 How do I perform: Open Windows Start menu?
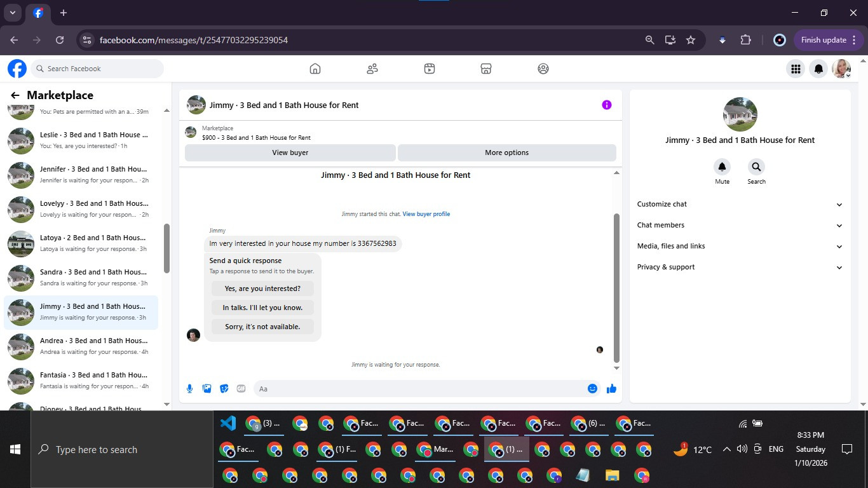[15, 449]
